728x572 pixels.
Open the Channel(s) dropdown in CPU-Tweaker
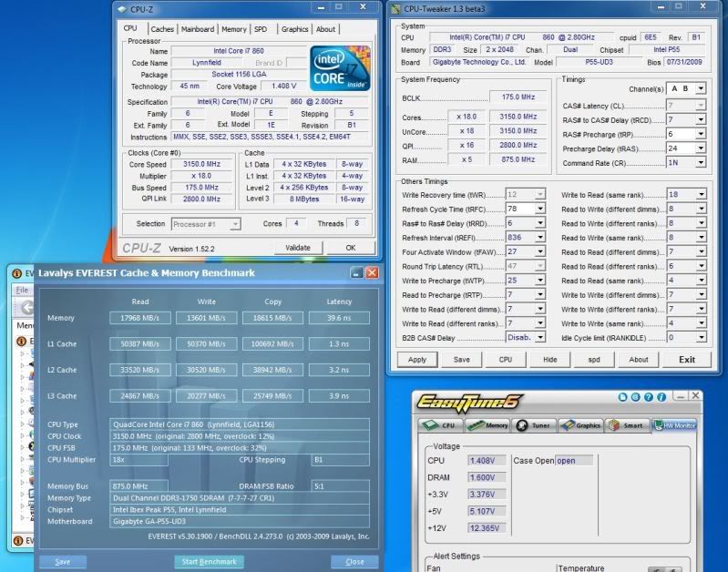(701, 88)
